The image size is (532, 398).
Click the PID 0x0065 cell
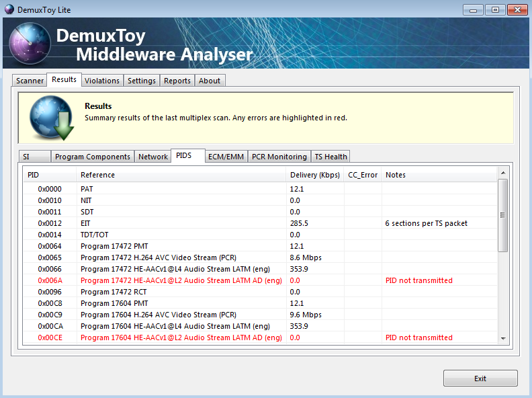[50, 257]
